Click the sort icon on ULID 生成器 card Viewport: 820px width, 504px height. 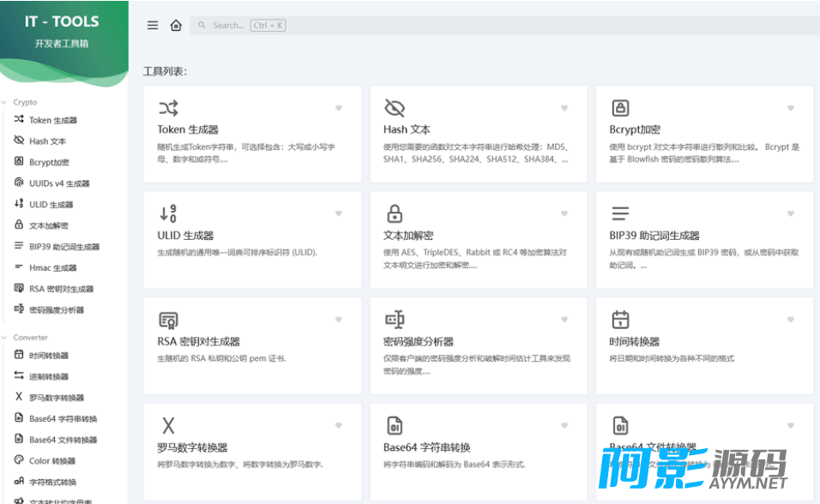coord(168,213)
